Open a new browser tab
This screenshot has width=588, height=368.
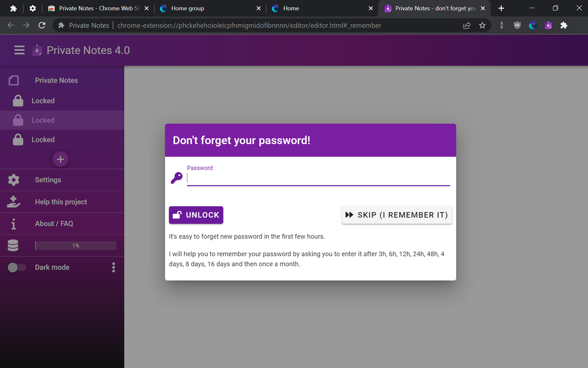point(501,8)
